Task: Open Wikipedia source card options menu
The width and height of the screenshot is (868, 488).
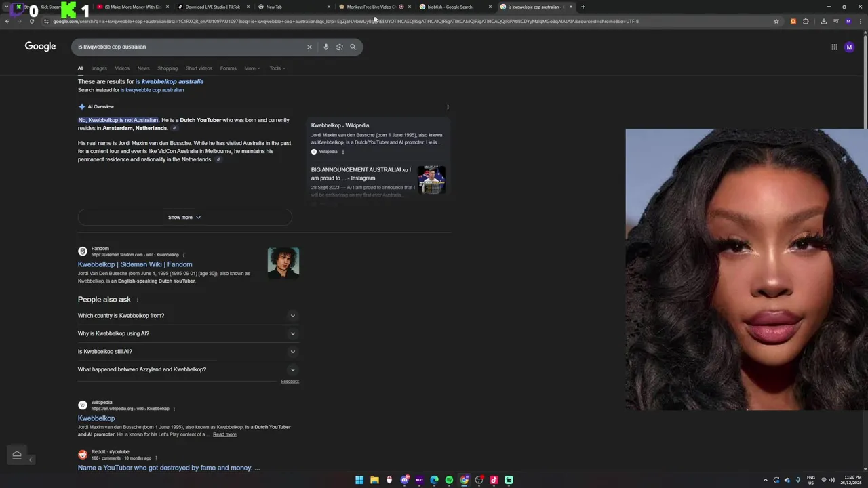Action: point(343,152)
